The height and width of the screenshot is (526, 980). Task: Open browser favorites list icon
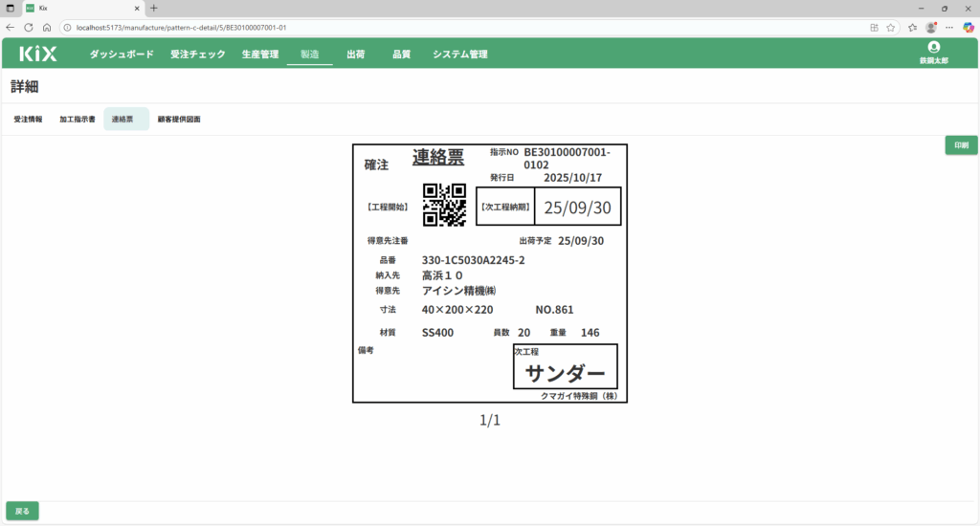(x=912, y=27)
